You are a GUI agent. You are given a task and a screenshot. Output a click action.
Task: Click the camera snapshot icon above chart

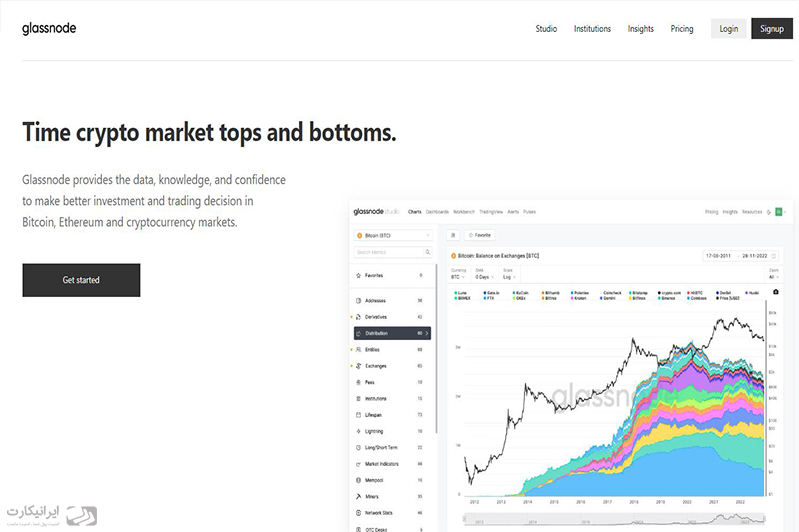pos(776,292)
